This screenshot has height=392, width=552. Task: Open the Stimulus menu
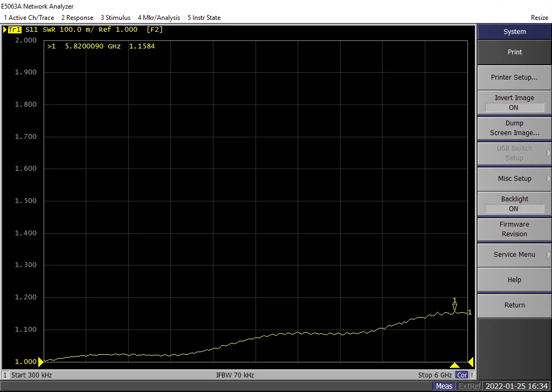pos(115,18)
